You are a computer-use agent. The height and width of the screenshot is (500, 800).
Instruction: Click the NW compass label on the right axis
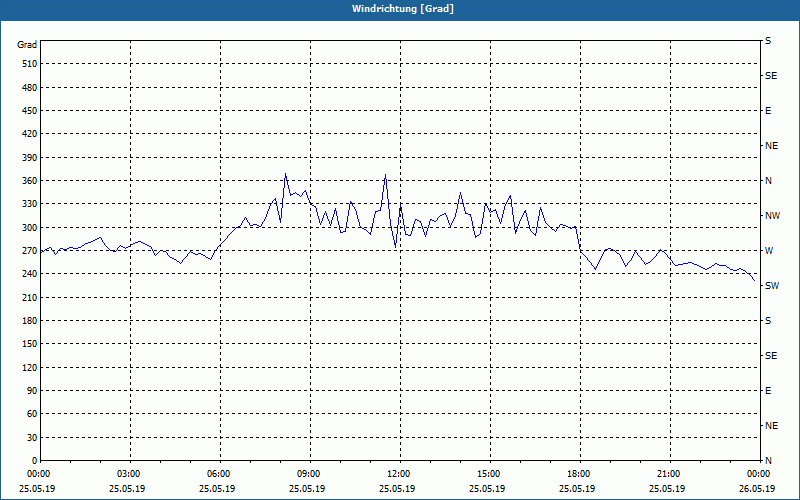point(772,216)
